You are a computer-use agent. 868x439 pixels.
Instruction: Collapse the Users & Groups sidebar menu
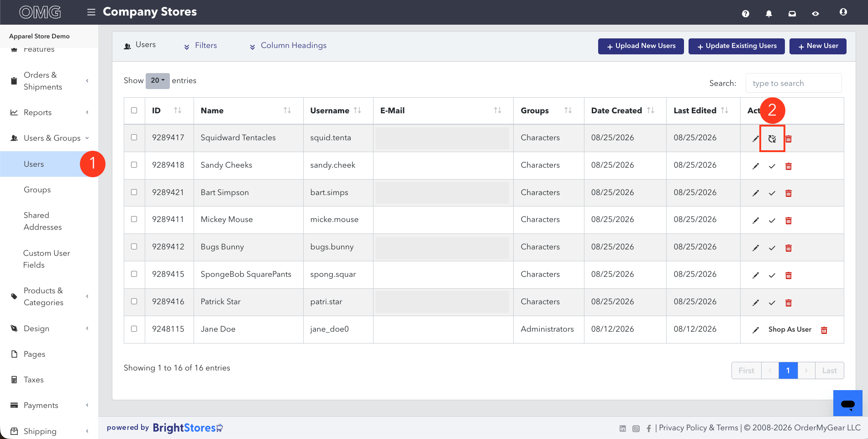[49, 138]
